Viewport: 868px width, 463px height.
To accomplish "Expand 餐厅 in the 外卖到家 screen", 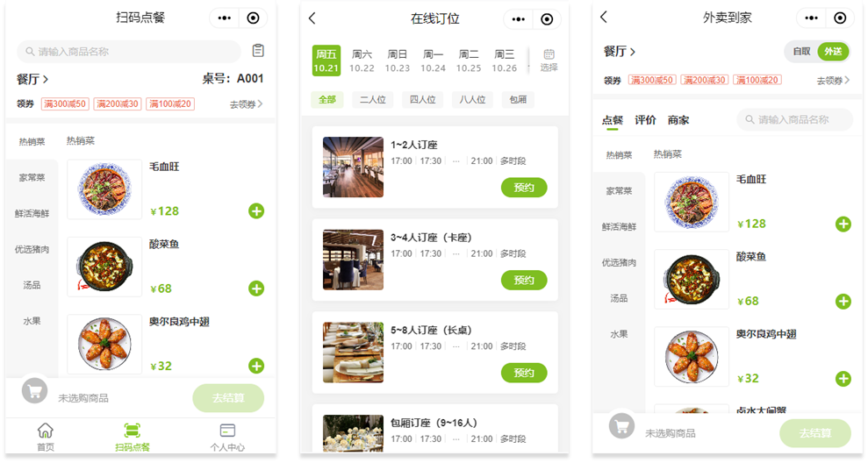I will (x=619, y=52).
